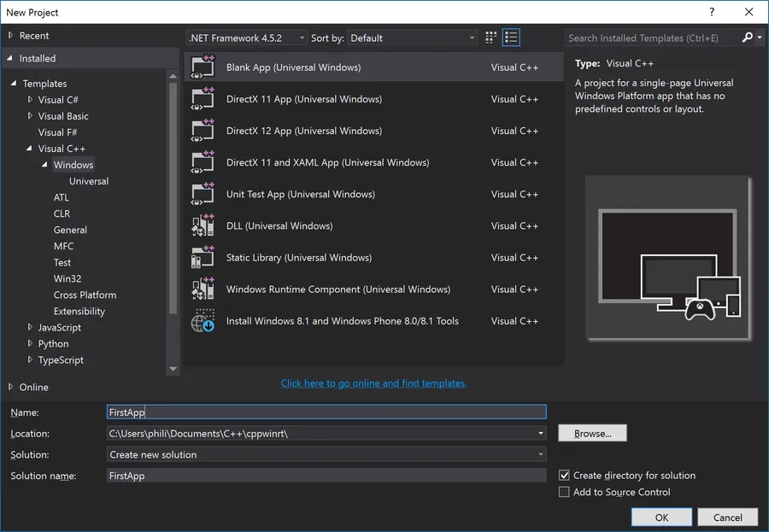The image size is (769, 532).
Task: Close the New Project dialog
Action: coord(748,12)
